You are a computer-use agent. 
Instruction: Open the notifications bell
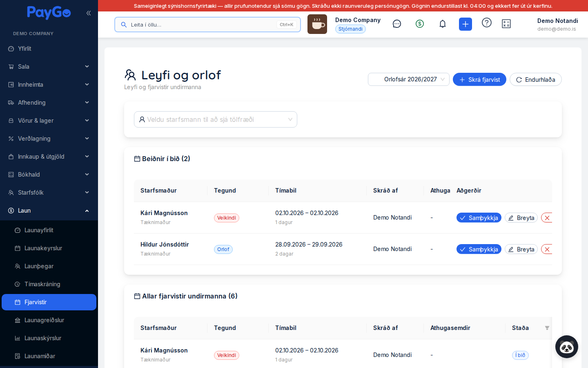click(443, 24)
